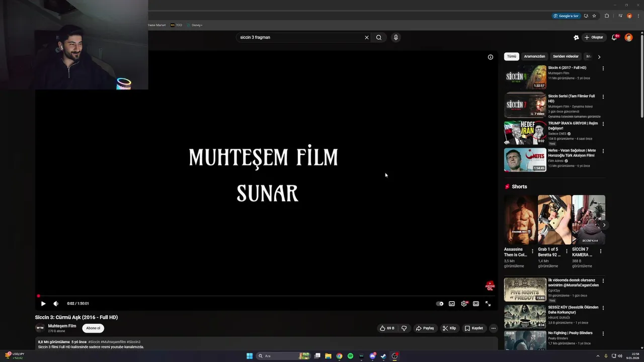Clear the YouTube search box text

pos(367,37)
